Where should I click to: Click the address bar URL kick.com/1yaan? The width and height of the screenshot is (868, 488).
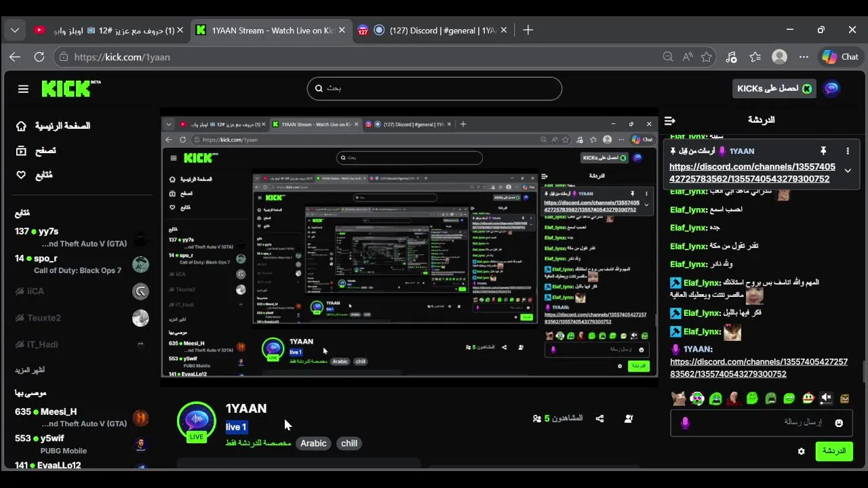point(122,57)
